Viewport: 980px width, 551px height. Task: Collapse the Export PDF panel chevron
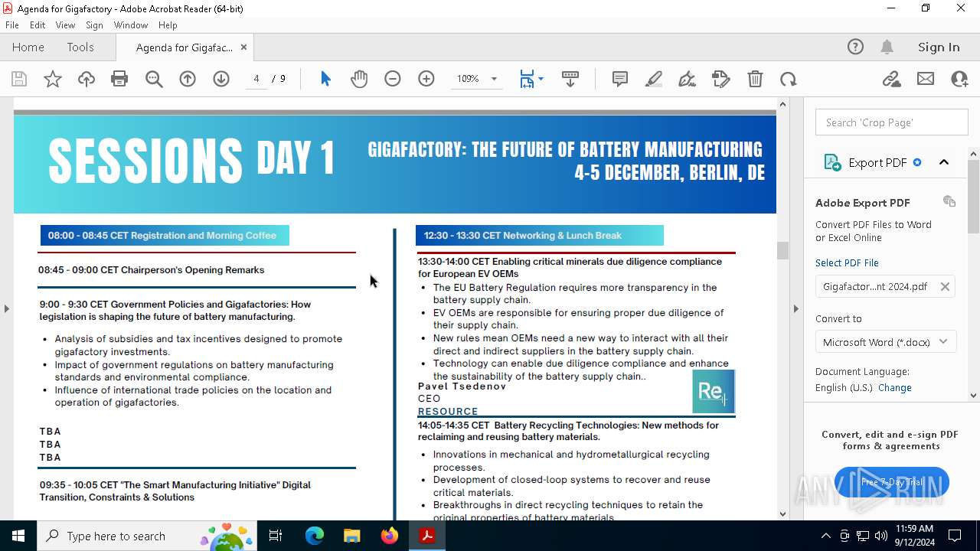click(944, 162)
